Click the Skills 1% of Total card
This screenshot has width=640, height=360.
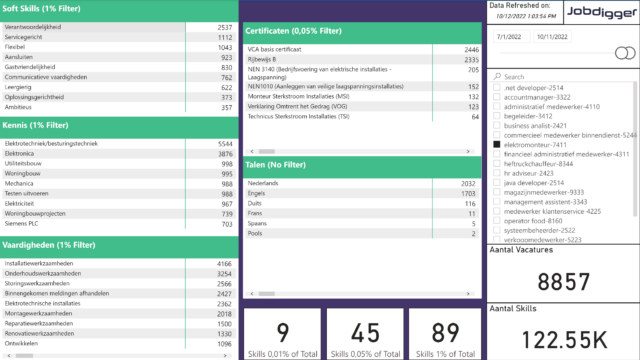[x=445, y=334]
